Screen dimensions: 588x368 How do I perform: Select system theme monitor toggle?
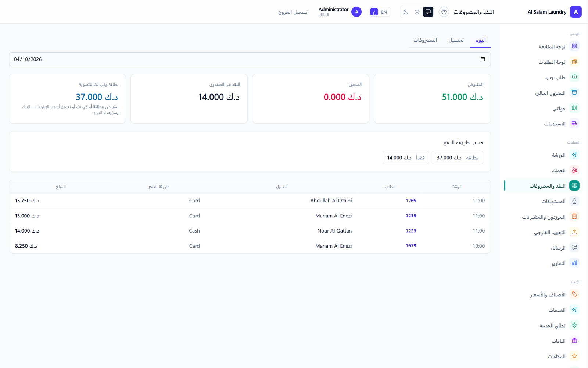coord(428,12)
